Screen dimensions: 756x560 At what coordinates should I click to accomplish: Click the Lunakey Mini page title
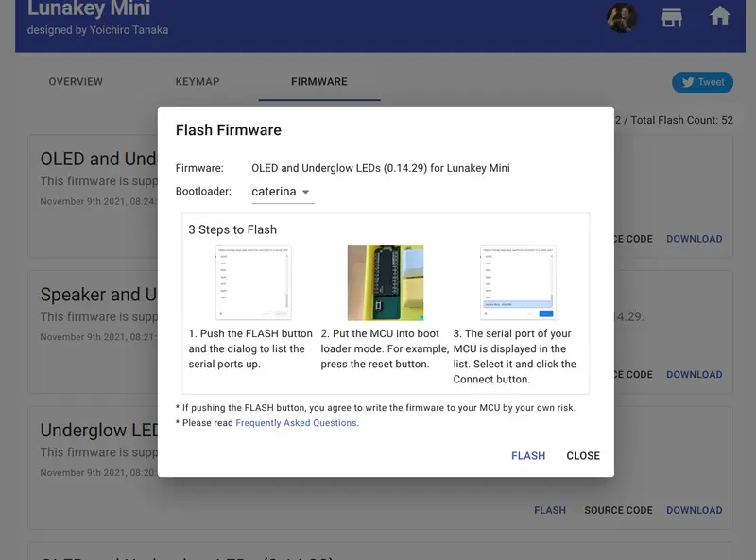(x=89, y=9)
